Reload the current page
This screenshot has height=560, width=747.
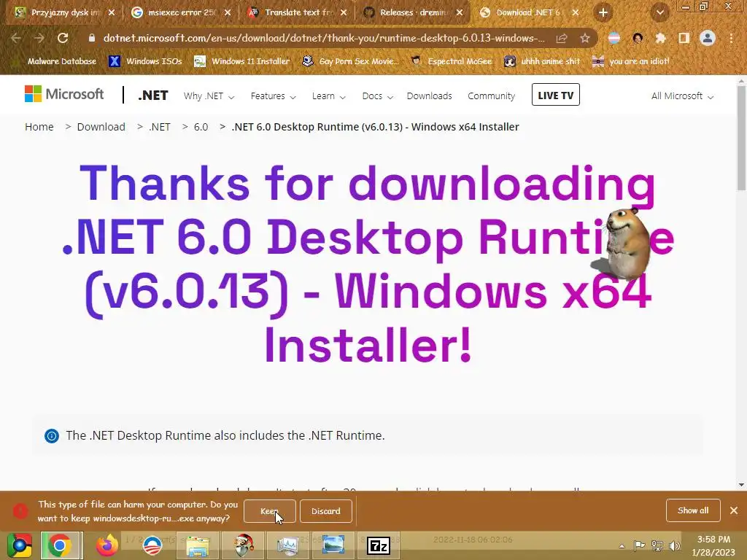coord(63,38)
